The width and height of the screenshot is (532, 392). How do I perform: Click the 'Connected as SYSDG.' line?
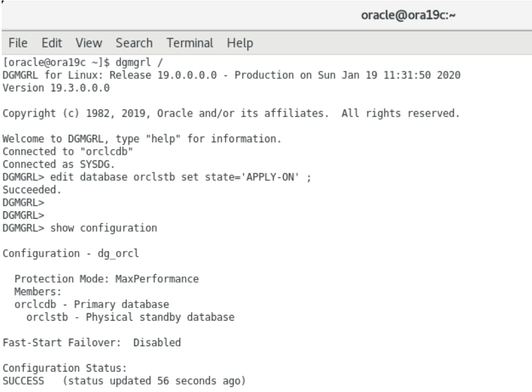click(59, 164)
